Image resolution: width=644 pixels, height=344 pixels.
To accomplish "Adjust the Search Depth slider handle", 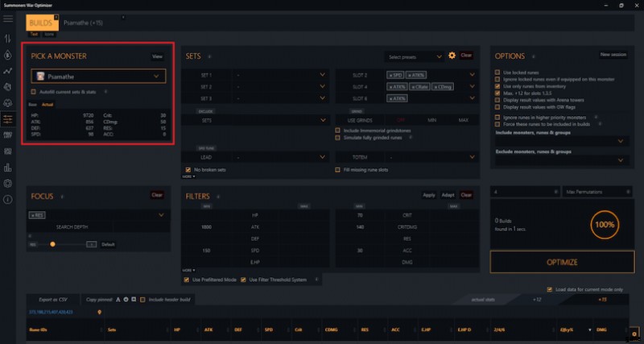I will (52, 243).
